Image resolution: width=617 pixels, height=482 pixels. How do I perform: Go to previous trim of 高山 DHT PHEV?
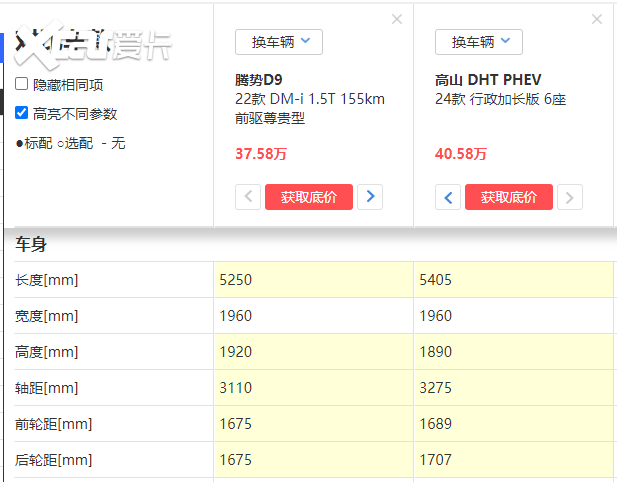(x=448, y=197)
